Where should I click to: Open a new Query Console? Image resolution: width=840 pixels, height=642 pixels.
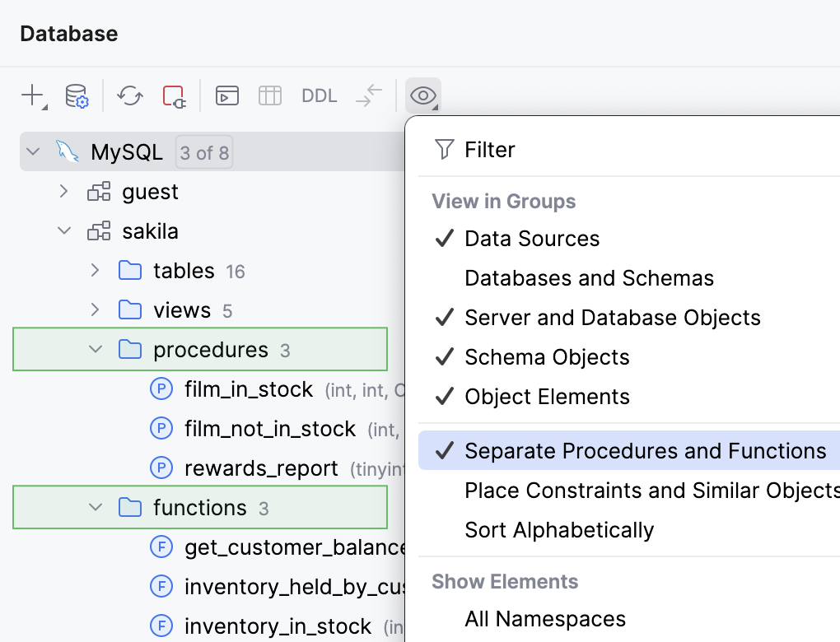pyautogui.click(x=226, y=95)
